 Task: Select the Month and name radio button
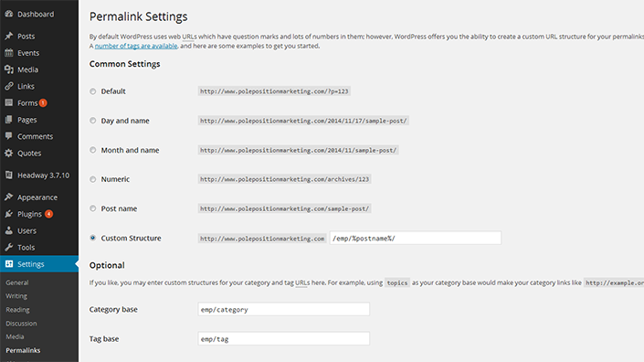click(x=93, y=150)
